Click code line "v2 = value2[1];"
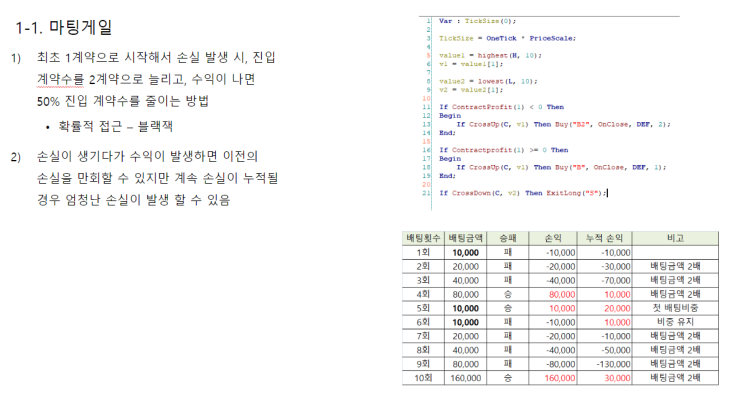 pos(471,90)
